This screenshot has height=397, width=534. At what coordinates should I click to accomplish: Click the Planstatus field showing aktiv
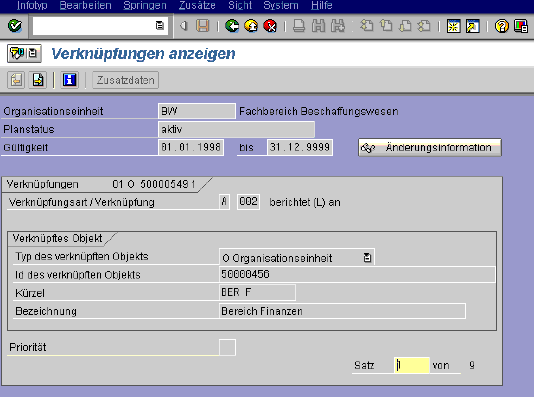[x=236, y=129]
